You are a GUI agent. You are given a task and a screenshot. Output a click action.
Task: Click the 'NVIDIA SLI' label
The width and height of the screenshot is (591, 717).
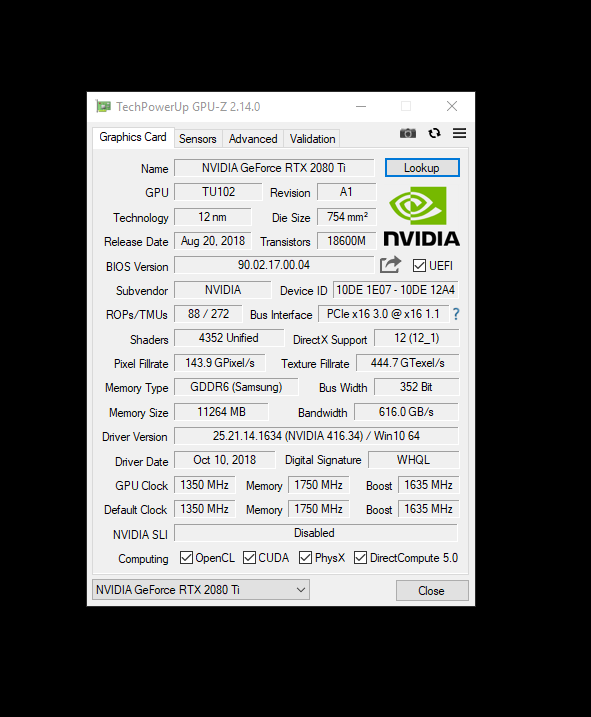[x=140, y=535]
